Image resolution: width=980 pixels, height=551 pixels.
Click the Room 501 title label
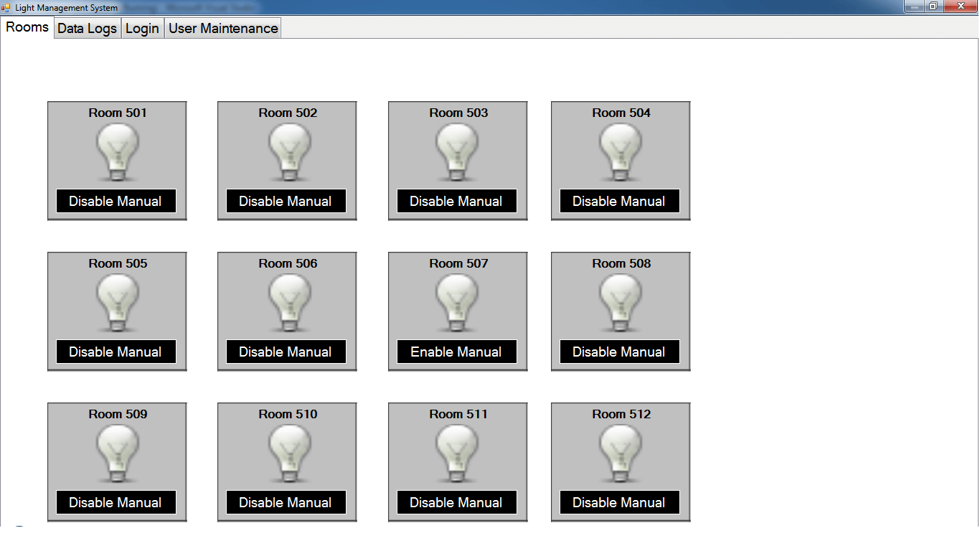(x=118, y=113)
